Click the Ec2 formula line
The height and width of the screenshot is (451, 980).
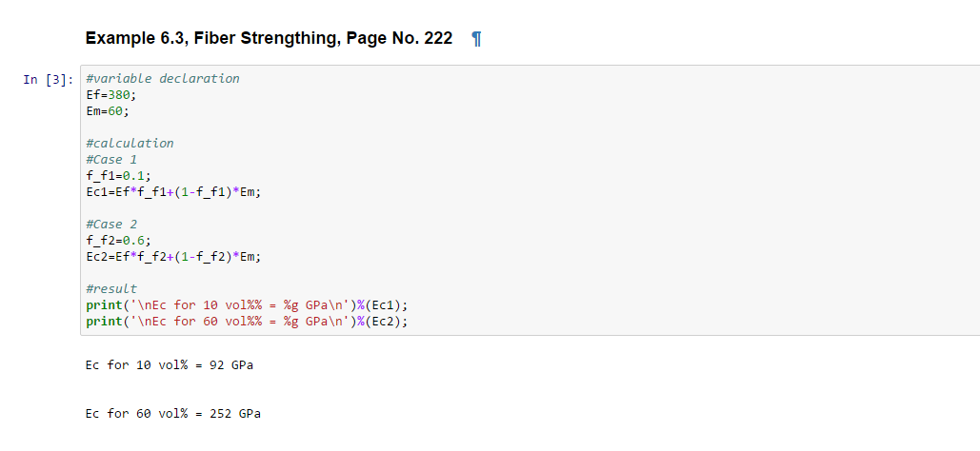click(x=172, y=256)
